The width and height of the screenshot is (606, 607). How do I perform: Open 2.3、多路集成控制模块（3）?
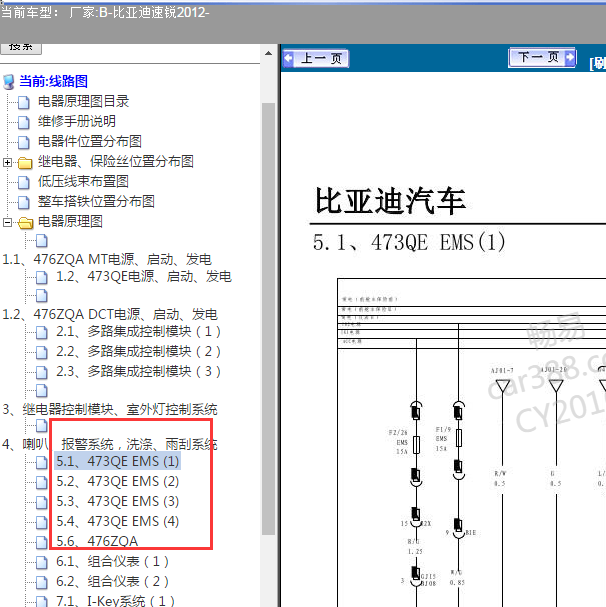[138, 371]
